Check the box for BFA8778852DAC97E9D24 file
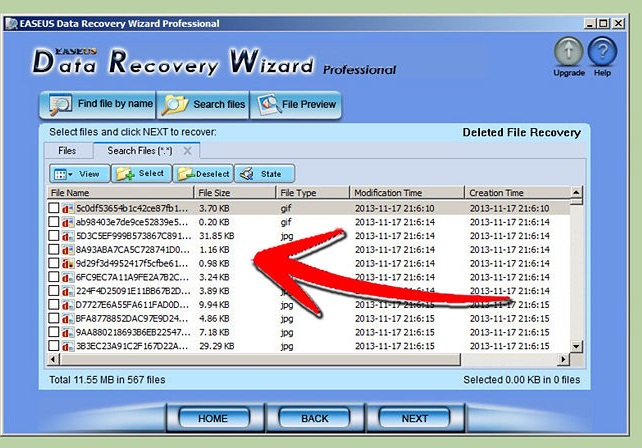The image size is (642, 448). pyautogui.click(x=54, y=319)
